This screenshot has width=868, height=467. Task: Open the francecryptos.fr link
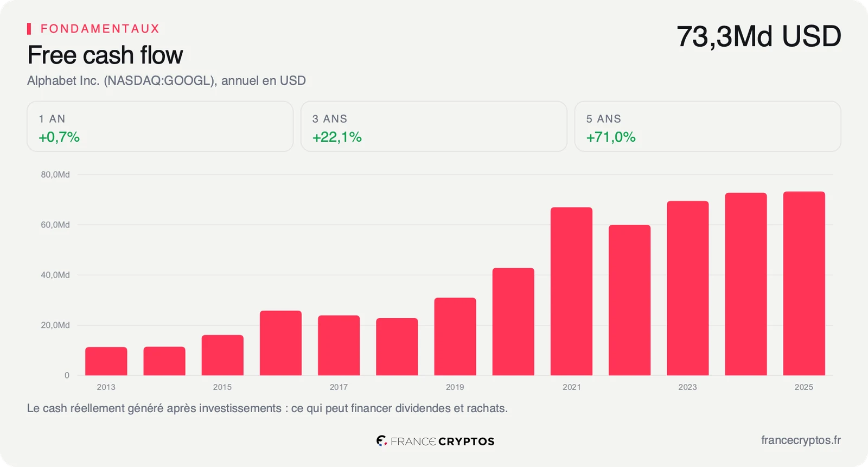coord(801,440)
